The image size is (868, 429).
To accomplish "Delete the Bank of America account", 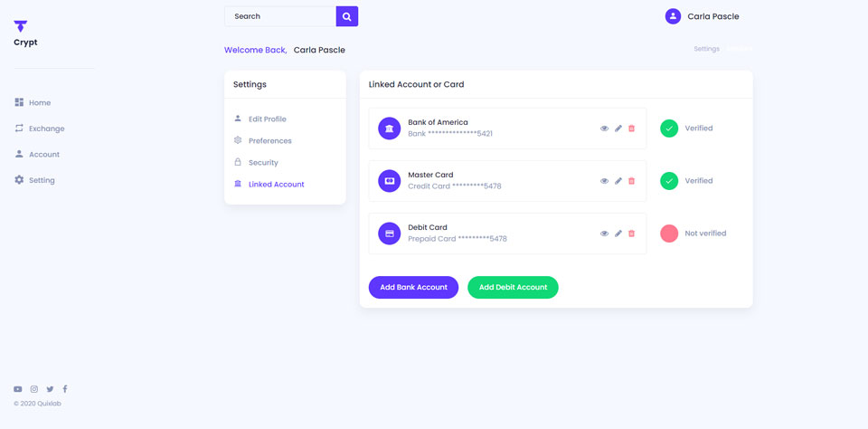I will [631, 129].
